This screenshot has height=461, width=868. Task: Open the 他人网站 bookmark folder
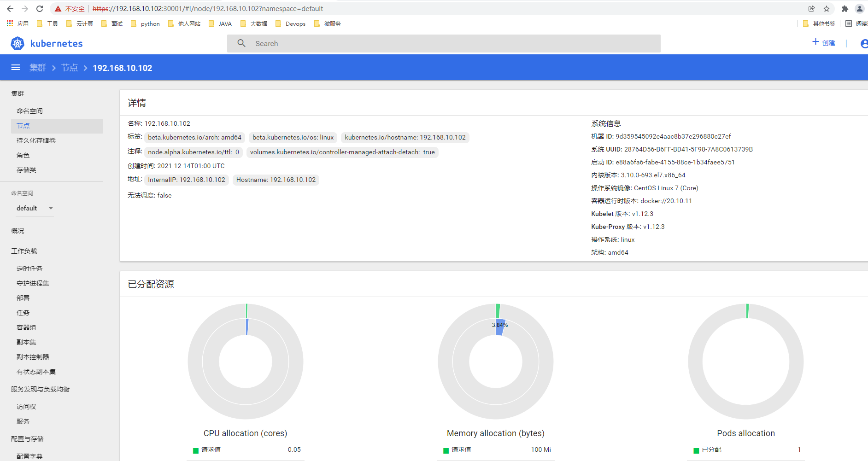[x=184, y=23]
